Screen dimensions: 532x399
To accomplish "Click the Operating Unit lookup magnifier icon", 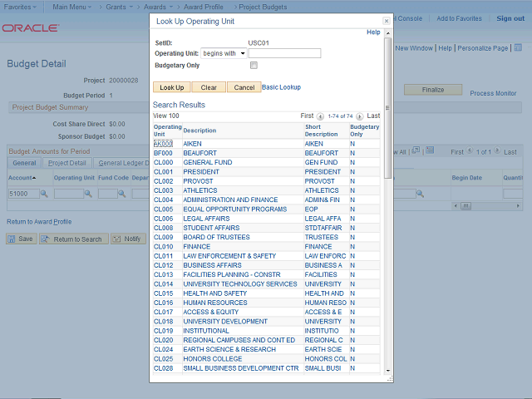I will [90, 194].
